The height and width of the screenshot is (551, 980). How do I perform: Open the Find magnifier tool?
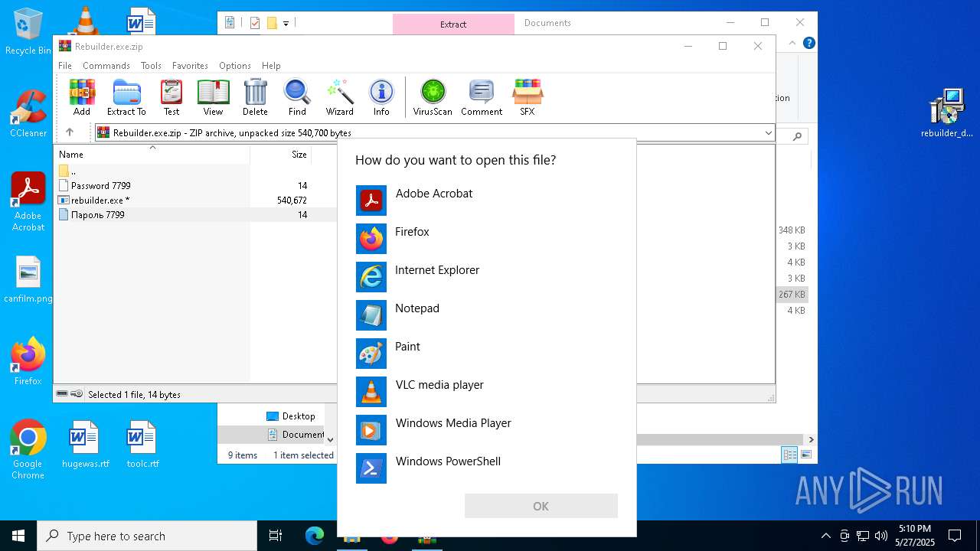297,97
